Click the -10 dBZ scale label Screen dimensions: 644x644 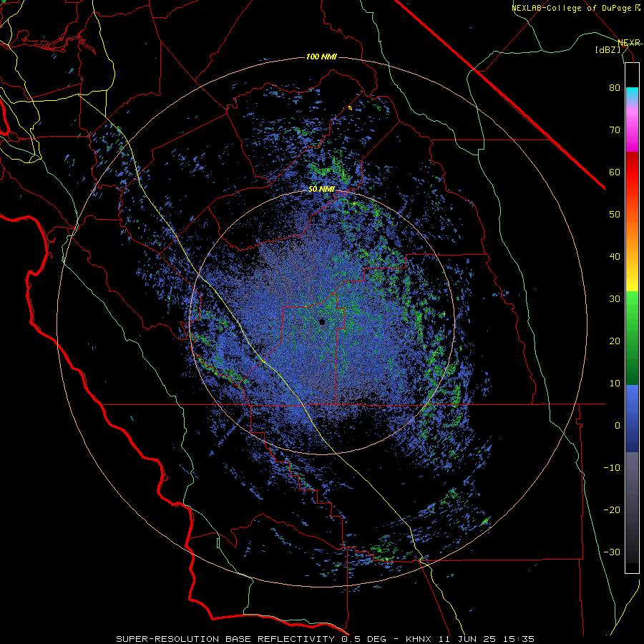point(612,467)
